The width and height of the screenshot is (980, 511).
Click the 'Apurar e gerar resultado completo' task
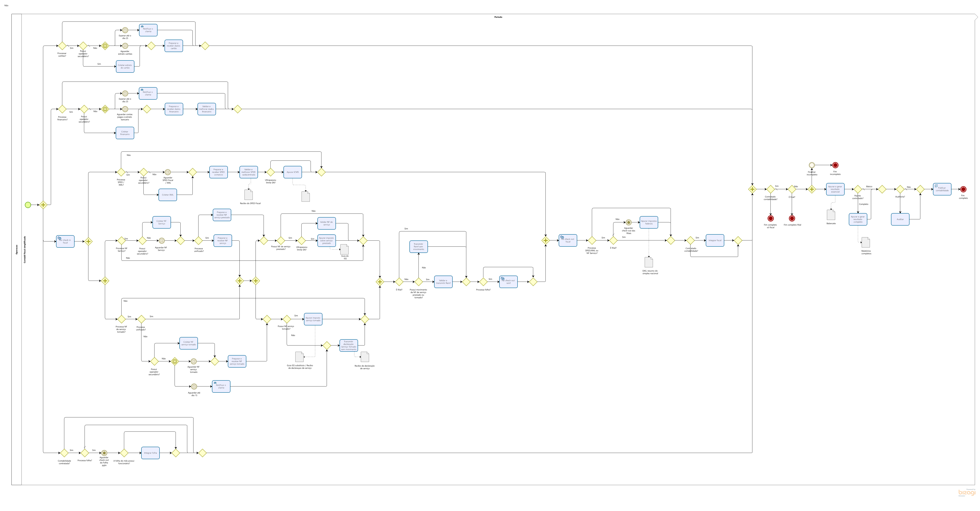[858, 219]
